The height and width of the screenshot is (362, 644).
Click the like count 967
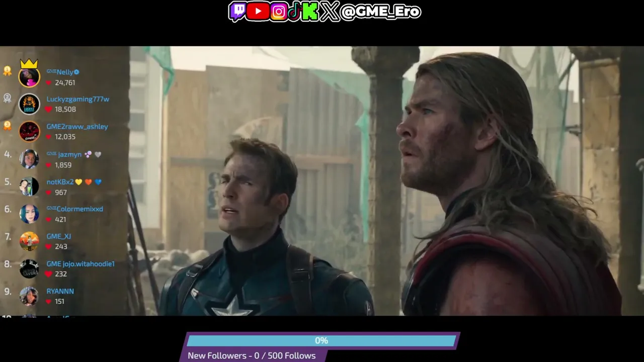[x=61, y=193]
